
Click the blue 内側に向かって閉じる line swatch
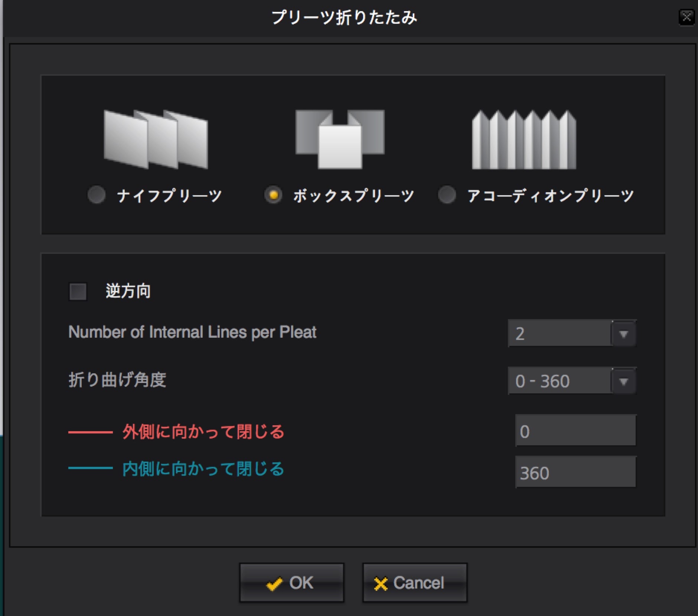(x=90, y=468)
